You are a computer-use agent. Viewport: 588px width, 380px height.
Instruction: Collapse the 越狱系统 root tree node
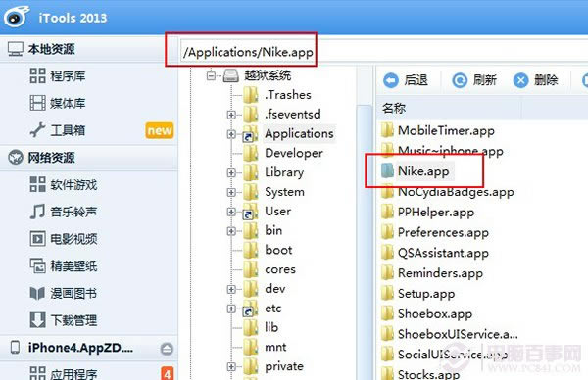[x=211, y=75]
